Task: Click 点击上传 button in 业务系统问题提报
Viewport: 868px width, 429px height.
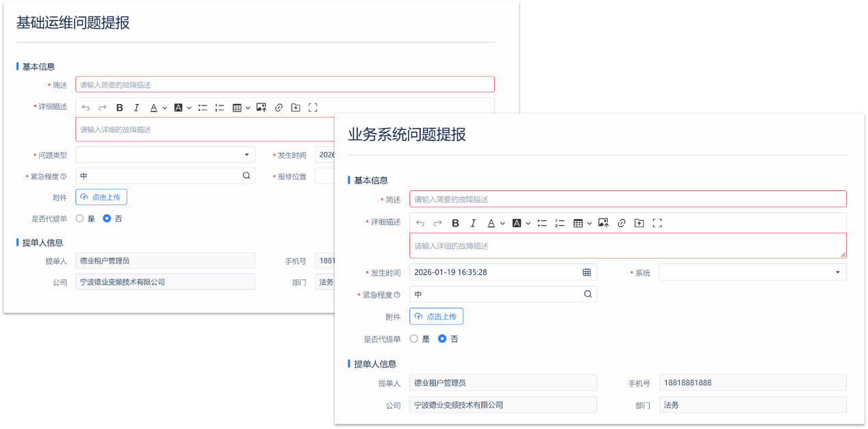Action: pos(436,316)
